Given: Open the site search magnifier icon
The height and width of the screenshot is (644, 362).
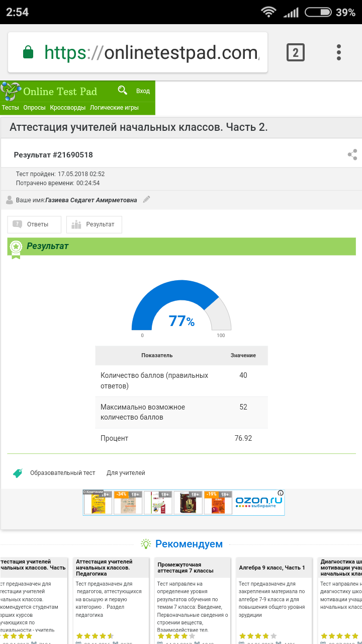Looking at the screenshot, I should tap(123, 90).
